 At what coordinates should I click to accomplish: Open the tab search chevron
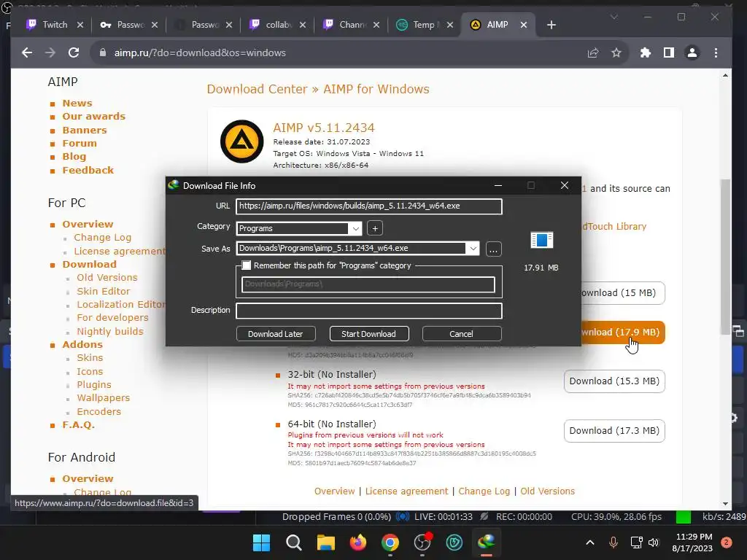614,17
